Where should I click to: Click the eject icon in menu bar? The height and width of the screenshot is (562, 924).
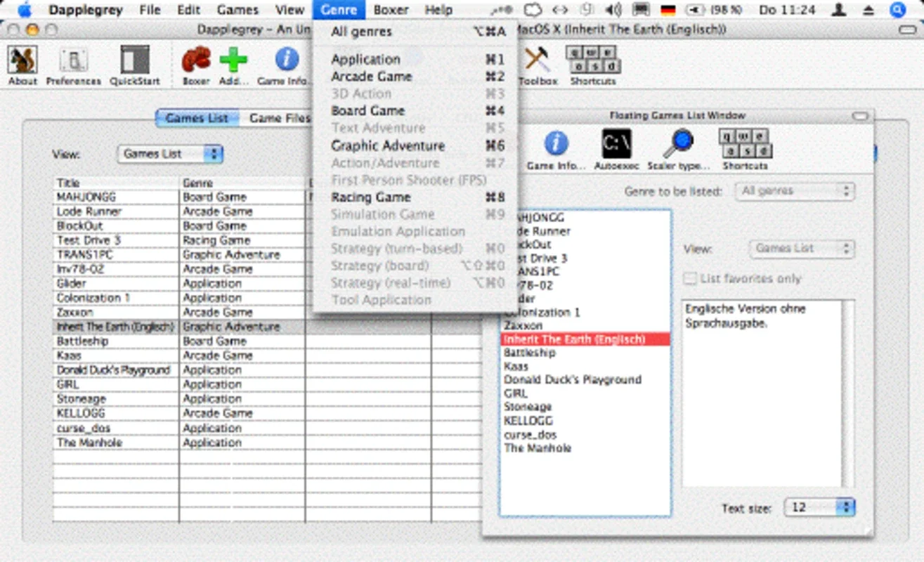(868, 10)
